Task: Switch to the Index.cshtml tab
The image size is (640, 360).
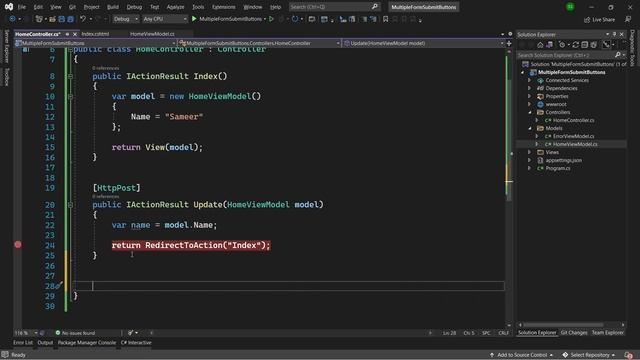Action: [x=95, y=34]
